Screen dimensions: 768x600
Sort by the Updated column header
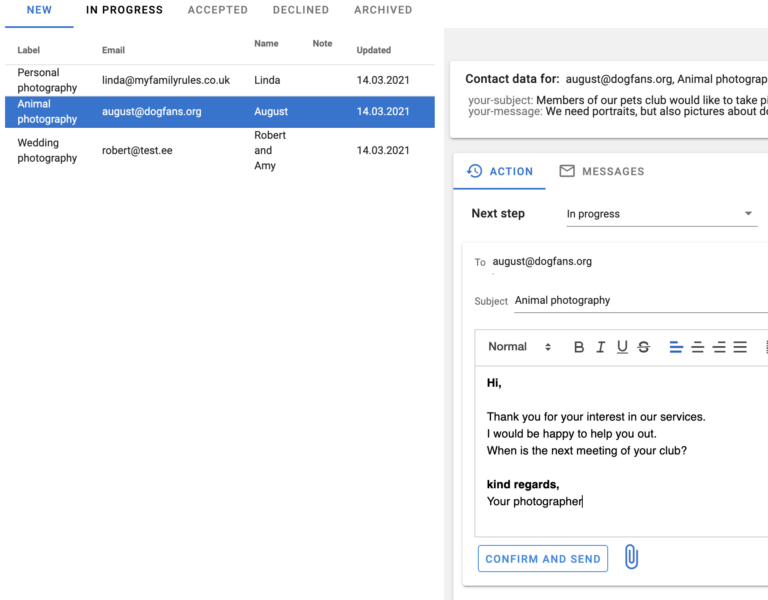373,50
